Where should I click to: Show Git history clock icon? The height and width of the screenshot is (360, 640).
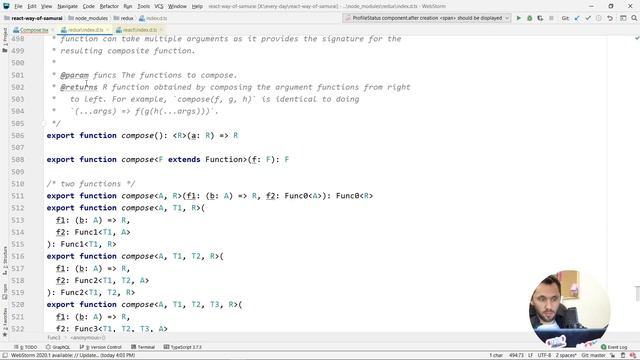[x=599, y=18]
